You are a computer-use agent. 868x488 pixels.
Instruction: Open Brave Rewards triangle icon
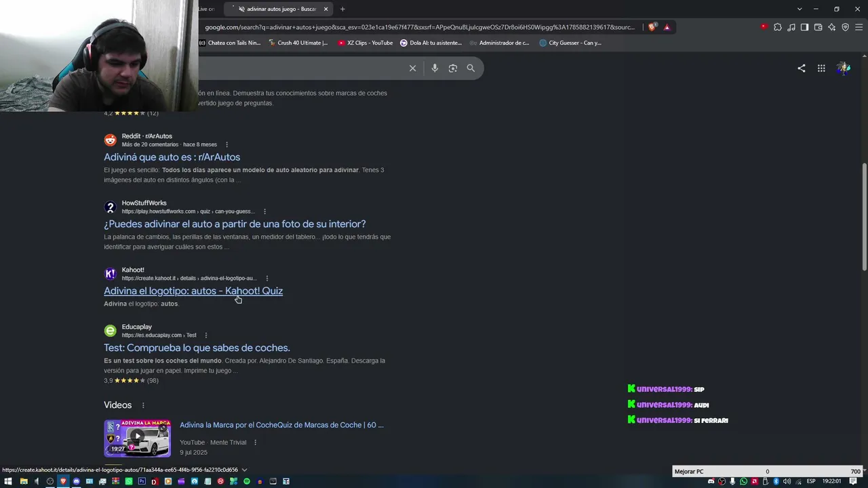click(x=667, y=27)
